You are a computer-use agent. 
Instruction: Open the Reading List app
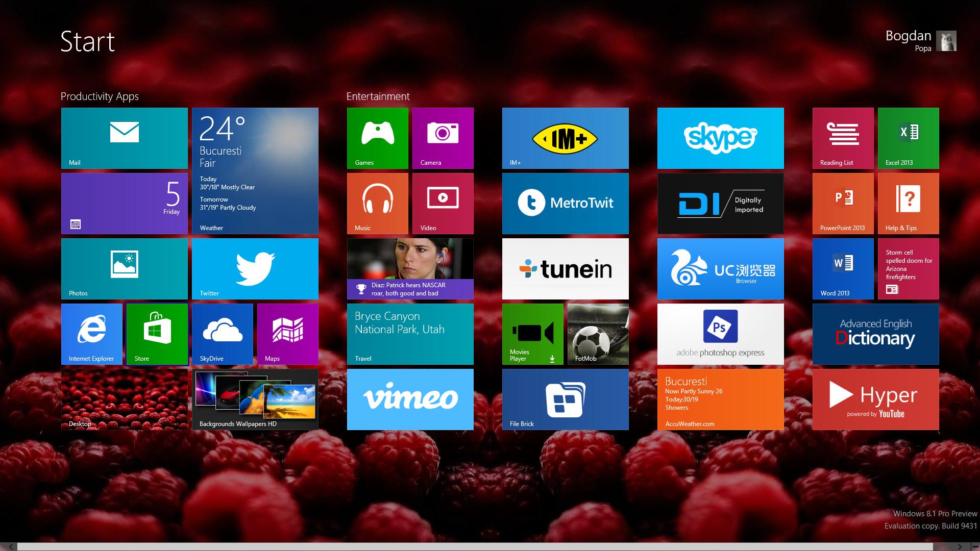pos(843,139)
